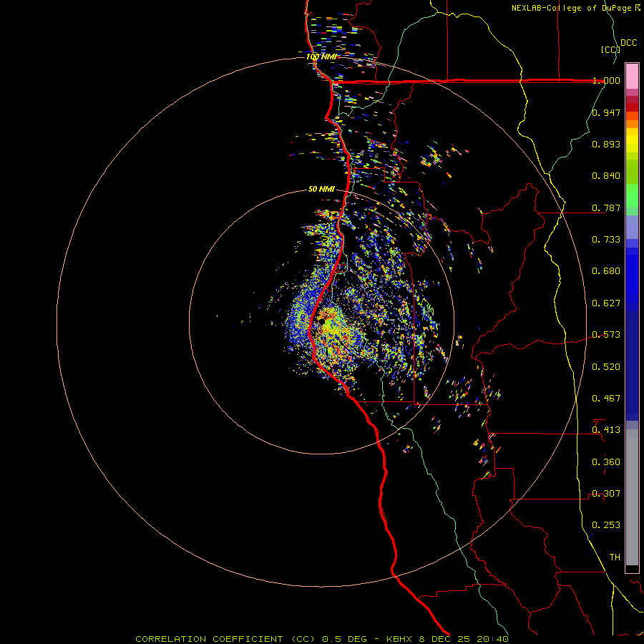Click the 1.000 scale value
The height and width of the screenshot is (644, 644).
click(606, 80)
